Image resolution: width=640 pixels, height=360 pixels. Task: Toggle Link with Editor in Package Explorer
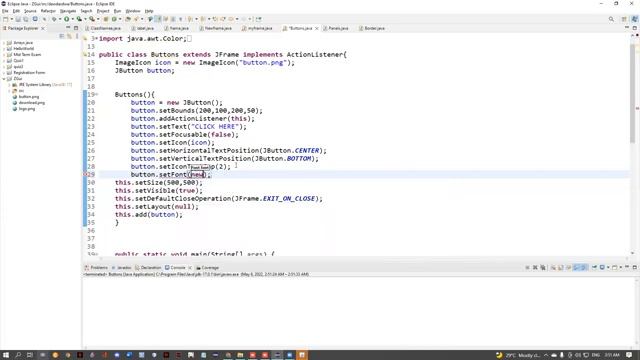tap(69, 36)
